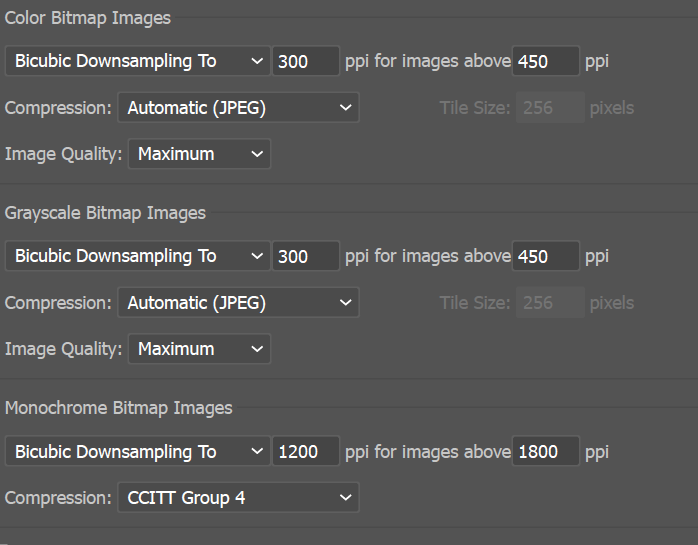Click Monochrome 1200 ppi resolution field
The height and width of the screenshot is (545, 698).
tap(305, 452)
